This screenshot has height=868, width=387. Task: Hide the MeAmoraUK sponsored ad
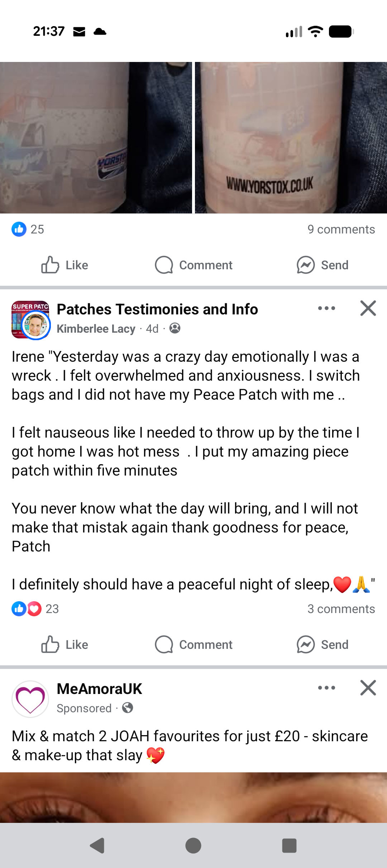pos(368,688)
